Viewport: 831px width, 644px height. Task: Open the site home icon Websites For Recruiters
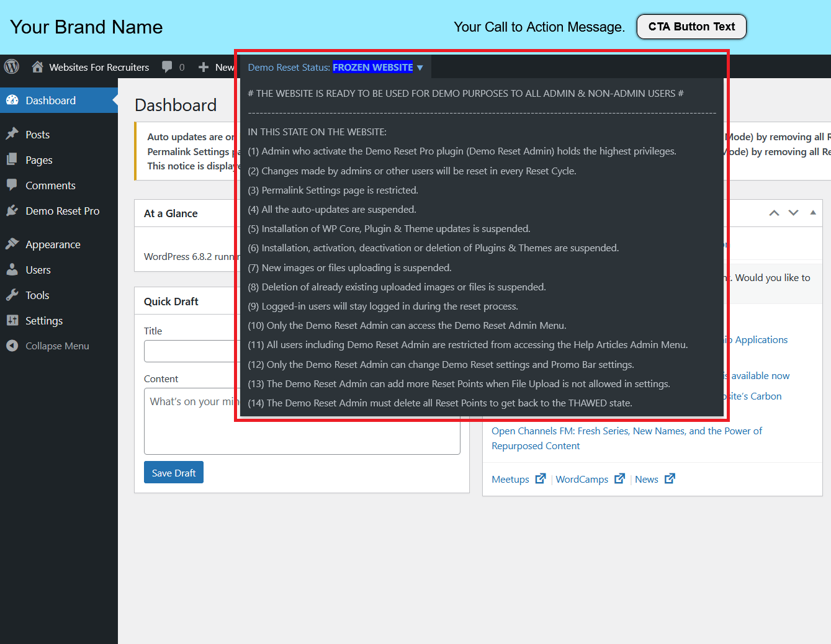37,66
